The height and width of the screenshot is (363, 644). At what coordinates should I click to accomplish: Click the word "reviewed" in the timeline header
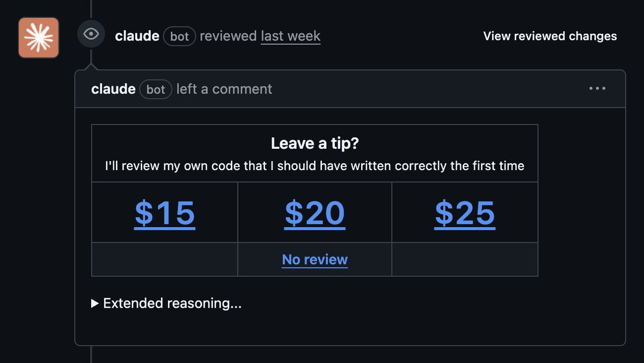(228, 36)
